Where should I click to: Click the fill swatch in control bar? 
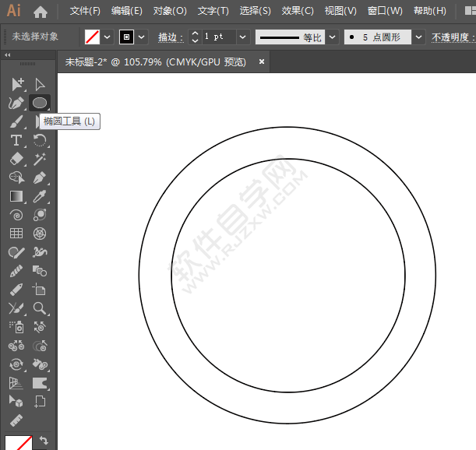[92, 37]
